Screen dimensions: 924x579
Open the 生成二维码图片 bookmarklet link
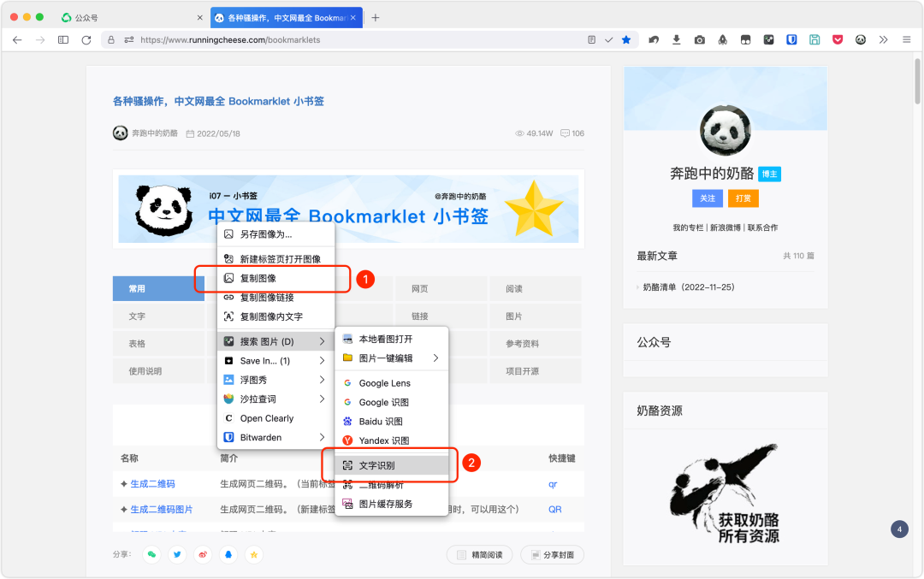coord(162,510)
